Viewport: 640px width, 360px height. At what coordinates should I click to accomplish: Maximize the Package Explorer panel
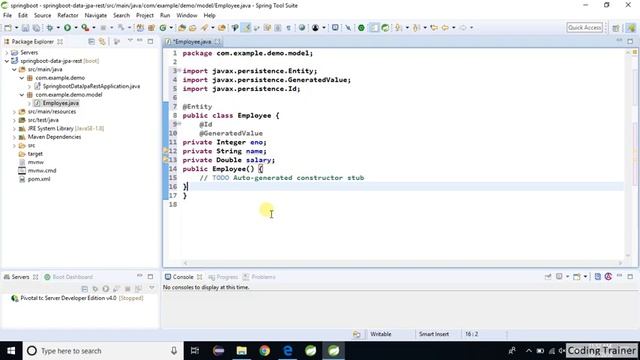pos(151,41)
